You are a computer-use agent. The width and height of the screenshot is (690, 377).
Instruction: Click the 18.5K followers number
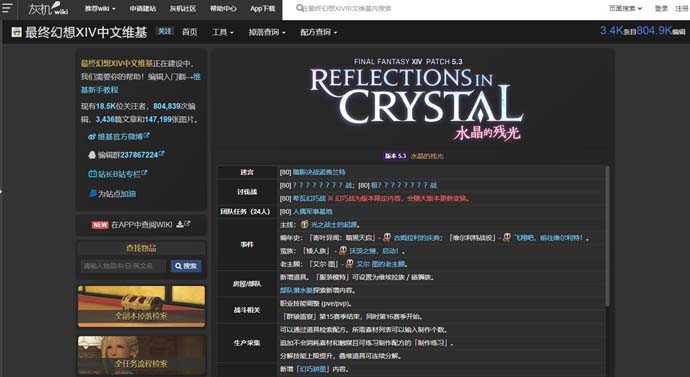pos(105,106)
